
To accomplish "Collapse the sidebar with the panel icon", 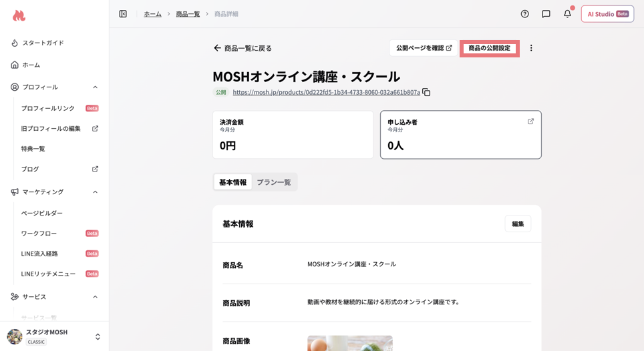I will 123,14.
